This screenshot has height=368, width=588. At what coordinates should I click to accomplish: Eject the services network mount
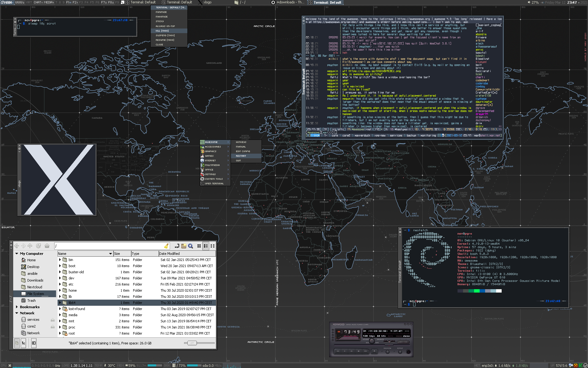[53, 320]
